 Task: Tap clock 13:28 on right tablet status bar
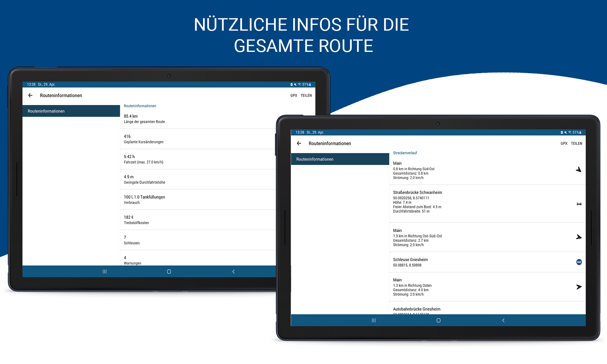(x=300, y=133)
